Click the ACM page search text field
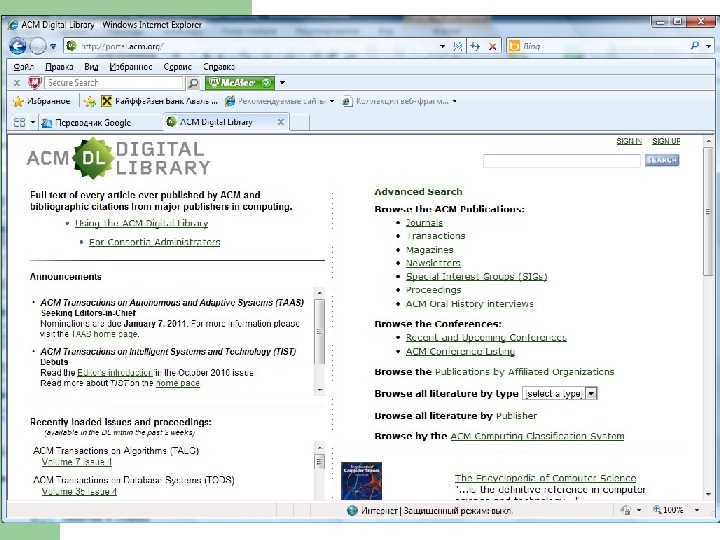The image size is (720, 540). click(561, 160)
